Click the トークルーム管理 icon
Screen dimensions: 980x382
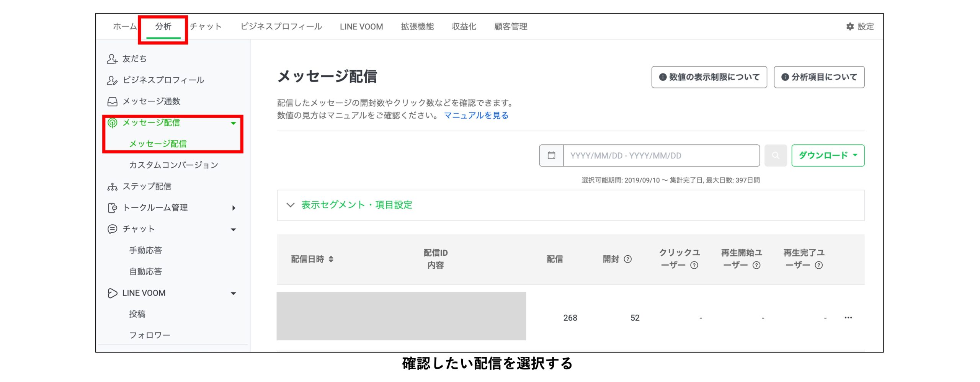[112, 208]
